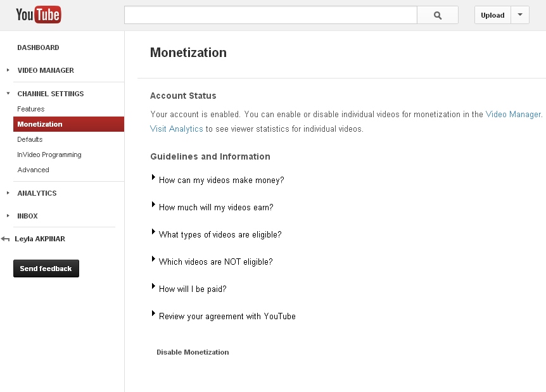Follow the Visit Analytics link
This screenshot has height=392, width=546.
[176, 129]
